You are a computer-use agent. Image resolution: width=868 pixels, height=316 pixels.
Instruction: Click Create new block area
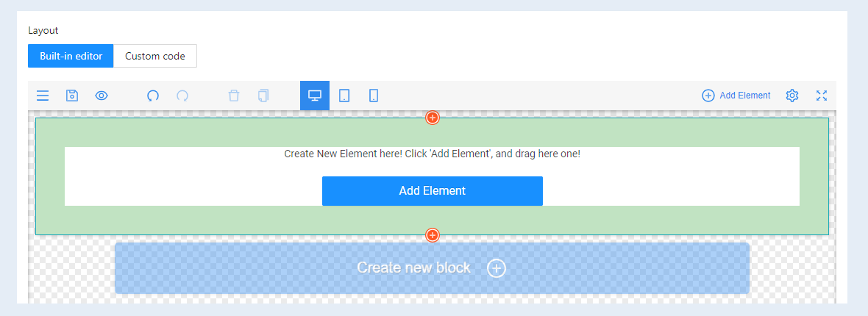coord(432,267)
